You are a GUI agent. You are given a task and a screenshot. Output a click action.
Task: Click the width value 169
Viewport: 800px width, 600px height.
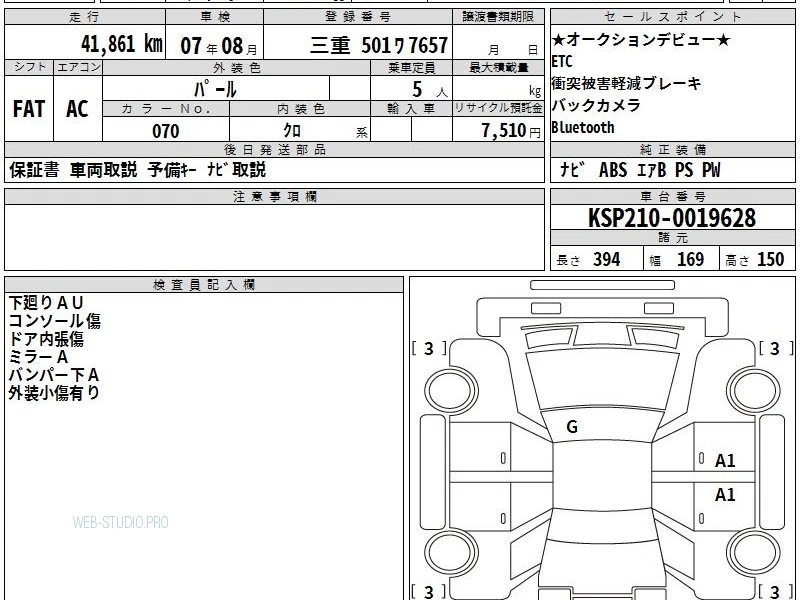pyautogui.click(x=690, y=260)
